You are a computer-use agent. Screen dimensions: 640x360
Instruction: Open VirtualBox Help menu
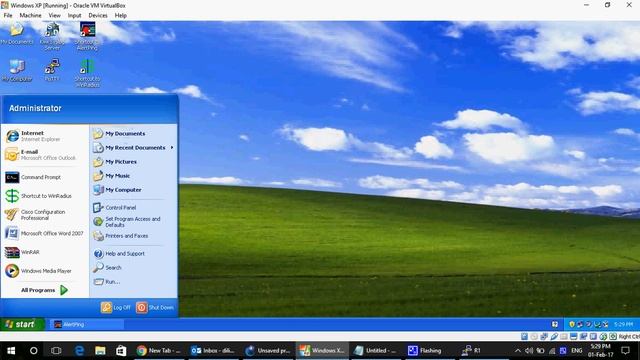120,15
